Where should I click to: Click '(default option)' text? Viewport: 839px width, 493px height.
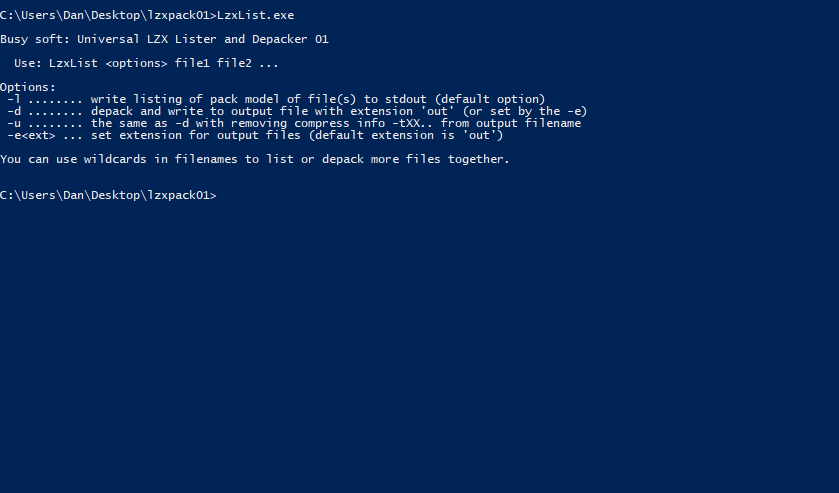493,99
